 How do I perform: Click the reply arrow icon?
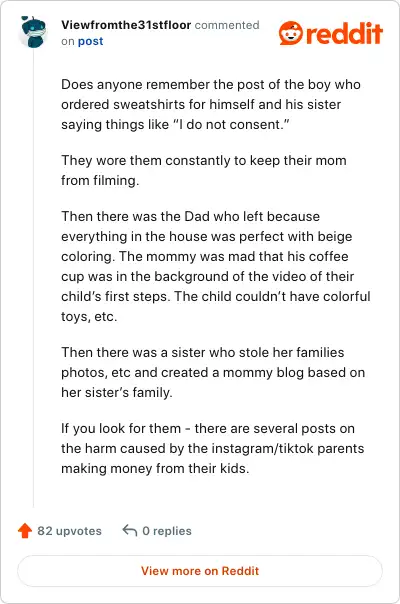130,530
